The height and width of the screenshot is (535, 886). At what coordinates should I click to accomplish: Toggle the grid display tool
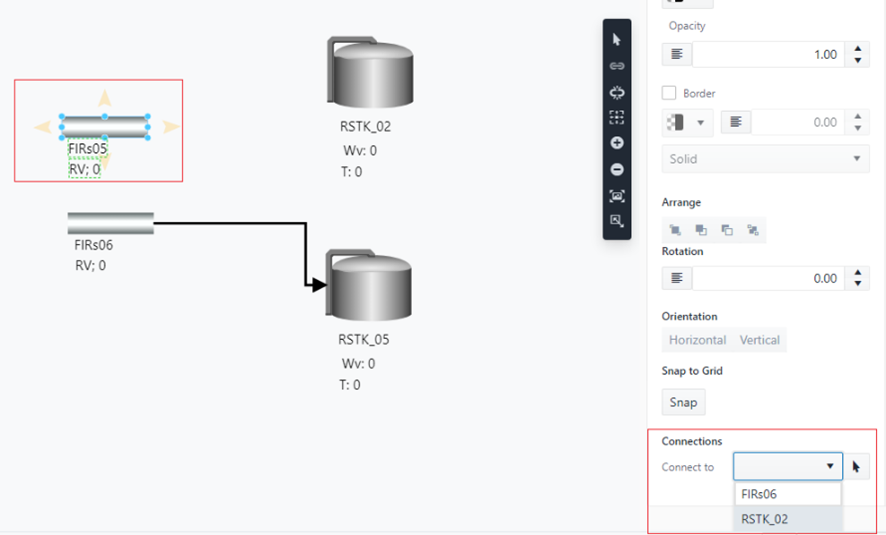click(x=617, y=118)
